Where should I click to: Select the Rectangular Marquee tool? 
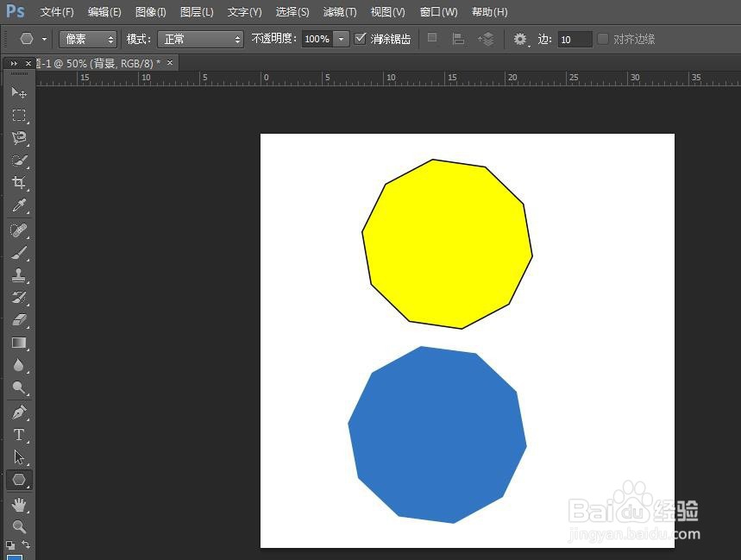tap(19, 115)
